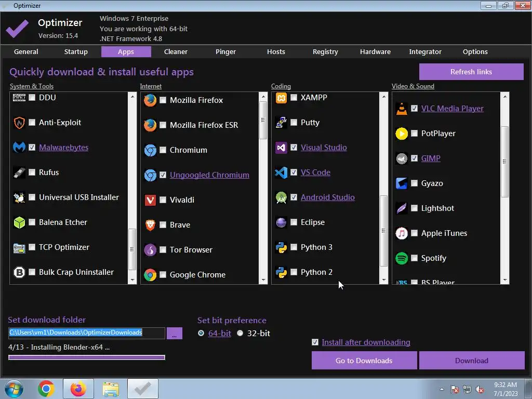Click the Gyazo icon
The height and width of the screenshot is (399, 532).
402,183
